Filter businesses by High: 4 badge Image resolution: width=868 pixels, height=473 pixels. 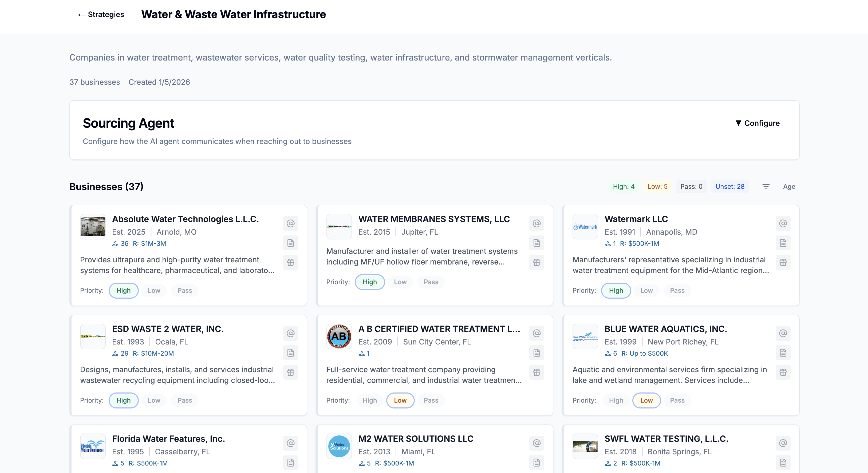[623, 186]
